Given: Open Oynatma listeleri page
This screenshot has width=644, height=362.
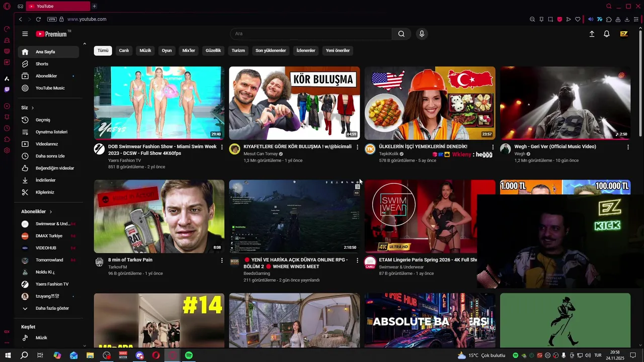Looking at the screenshot, I should [x=48, y=132].
